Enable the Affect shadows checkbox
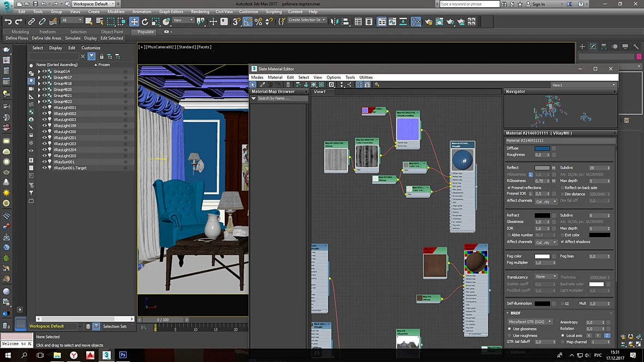 (x=562, y=242)
